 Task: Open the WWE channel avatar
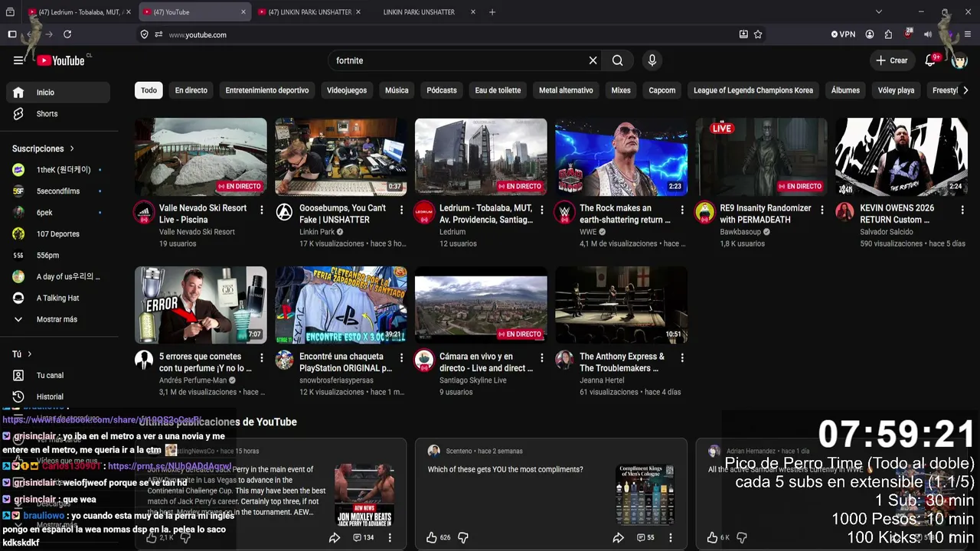pos(564,213)
